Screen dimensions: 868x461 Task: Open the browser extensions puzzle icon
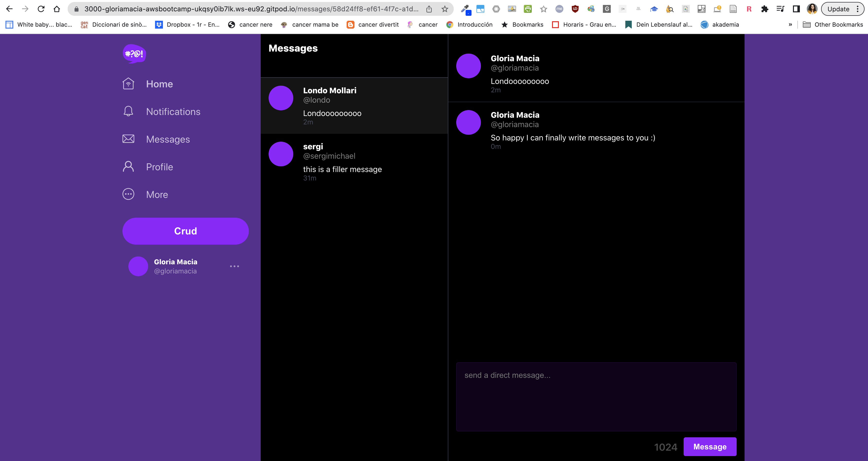pos(765,9)
